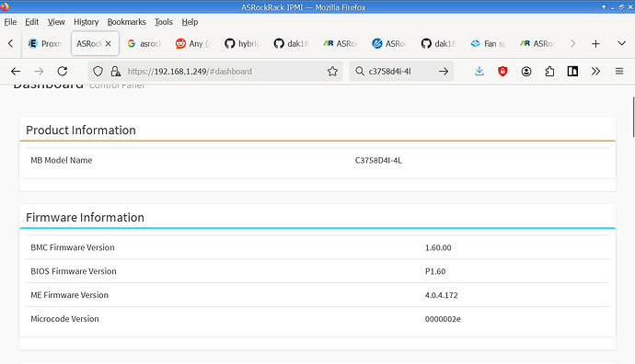Viewport: 635px width, 364px height.
Task: Open the extensions puzzle icon
Action: tap(549, 72)
